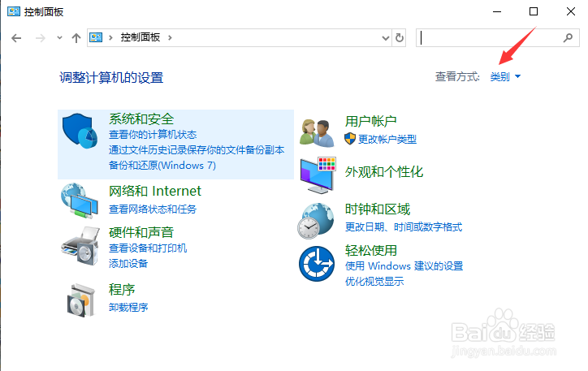The image size is (588, 371).
Task: Open the recent locations dropdown arrow
Action: [59, 37]
